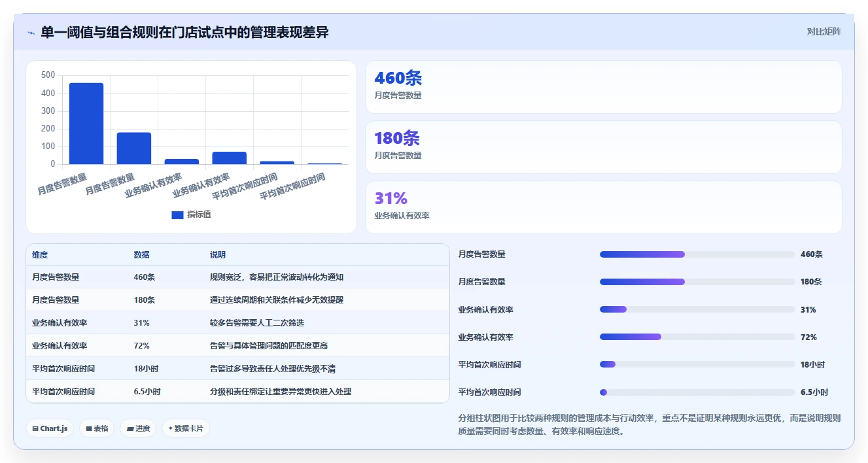Click the 300 y-axis label
This screenshot has height=463, width=868.
coord(48,111)
